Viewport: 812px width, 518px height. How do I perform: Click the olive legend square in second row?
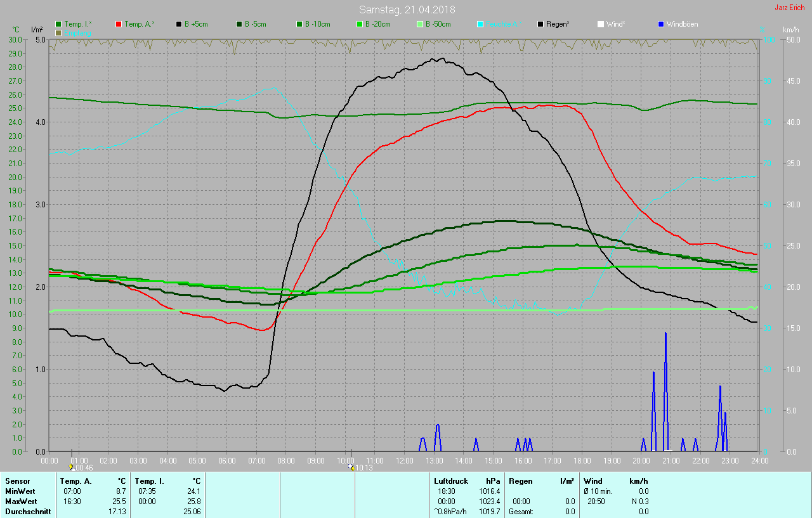click(x=59, y=32)
